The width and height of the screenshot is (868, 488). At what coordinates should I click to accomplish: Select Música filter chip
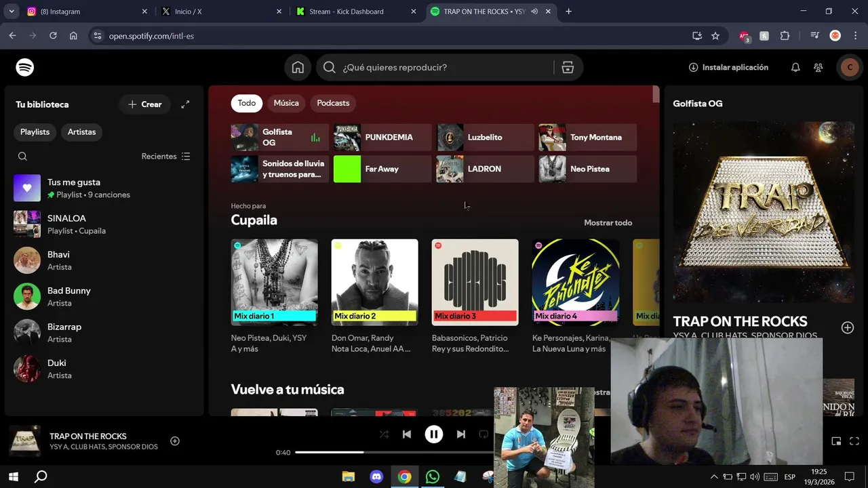coord(286,103)
